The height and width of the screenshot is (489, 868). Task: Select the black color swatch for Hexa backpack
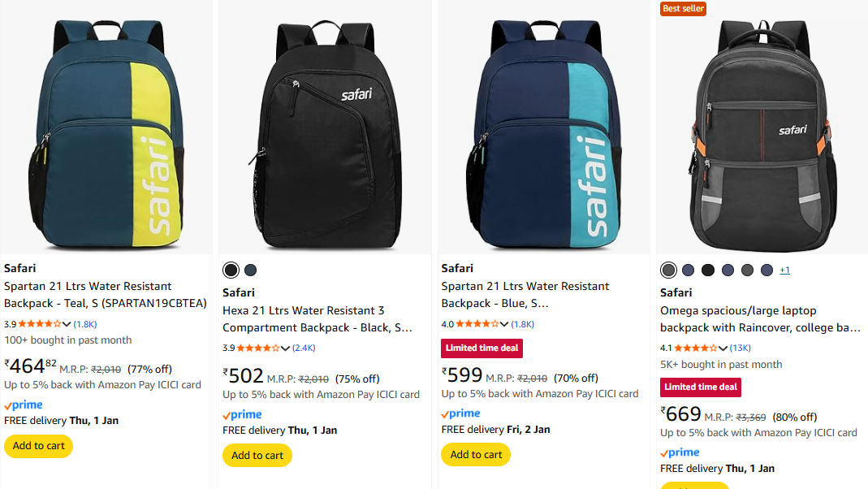[231, 270]
